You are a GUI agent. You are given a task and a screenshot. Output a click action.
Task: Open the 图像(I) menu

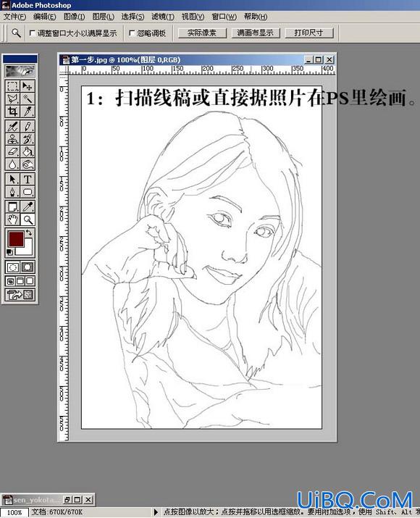[x=75, y=17]
